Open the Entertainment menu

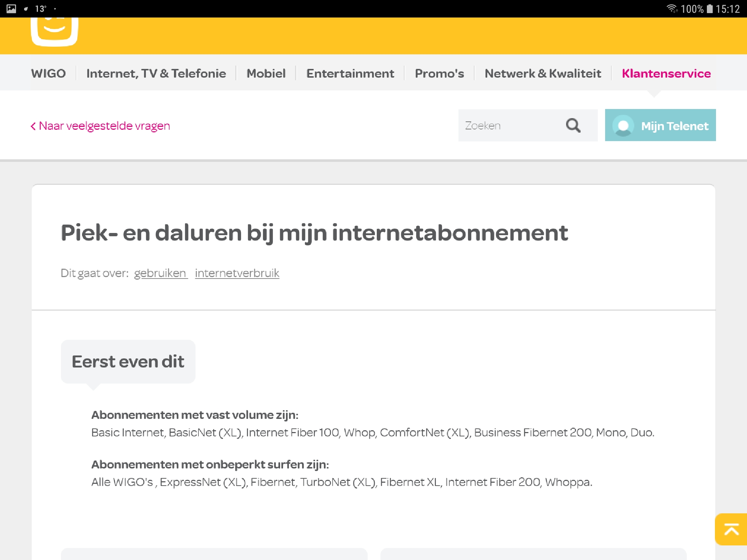click(x=350, y=73)
